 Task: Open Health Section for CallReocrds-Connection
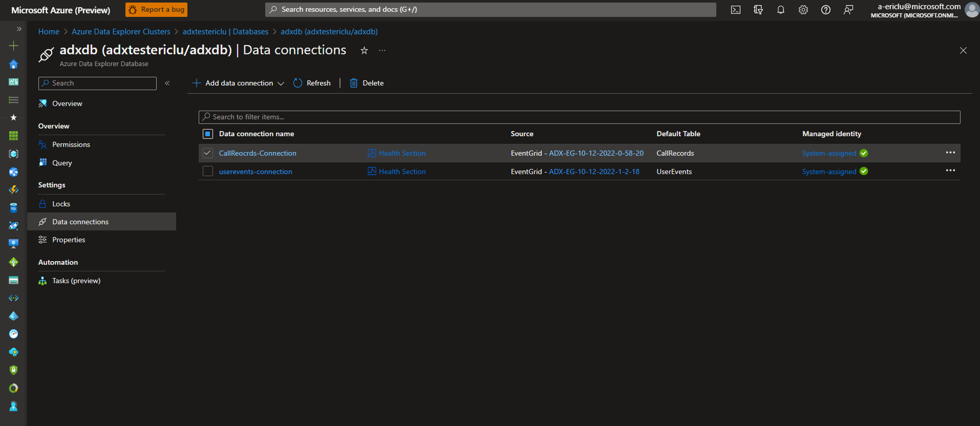click(x=396, y=153)
